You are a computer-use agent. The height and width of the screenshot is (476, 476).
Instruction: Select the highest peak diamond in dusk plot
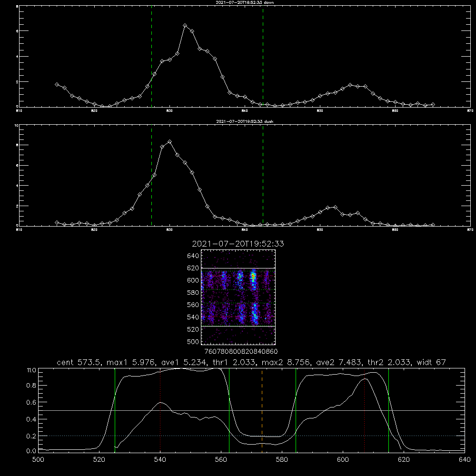click(170, 142)
